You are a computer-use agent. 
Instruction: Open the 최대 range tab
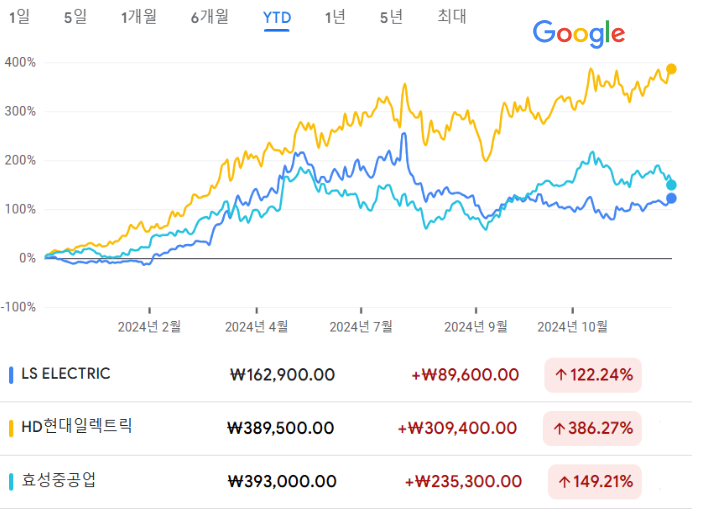tap(452, 17)
